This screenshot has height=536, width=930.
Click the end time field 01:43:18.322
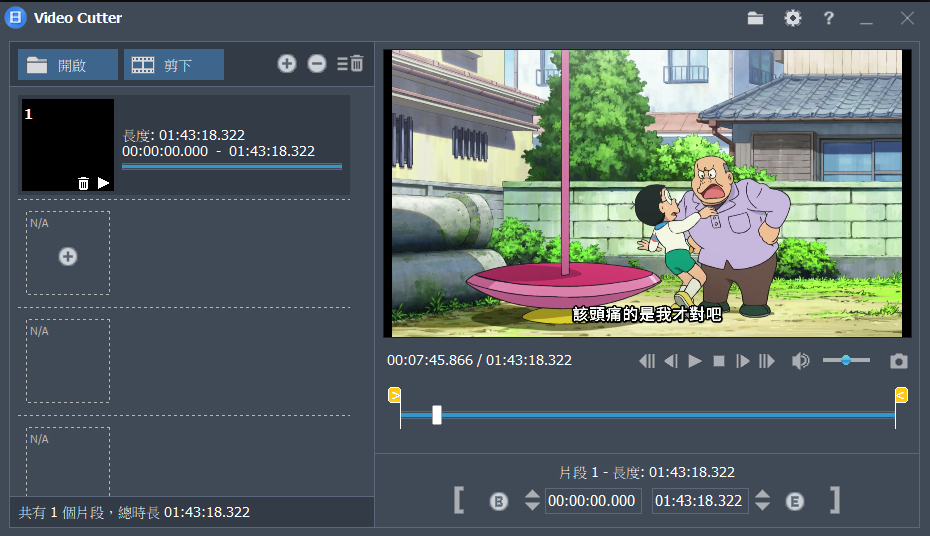pos(699,501)
